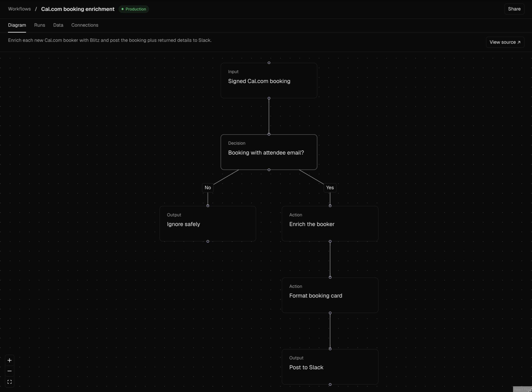Zoom out with the minus control
Image resolution: width=532 pixels, height=392 pixels.
10,371
